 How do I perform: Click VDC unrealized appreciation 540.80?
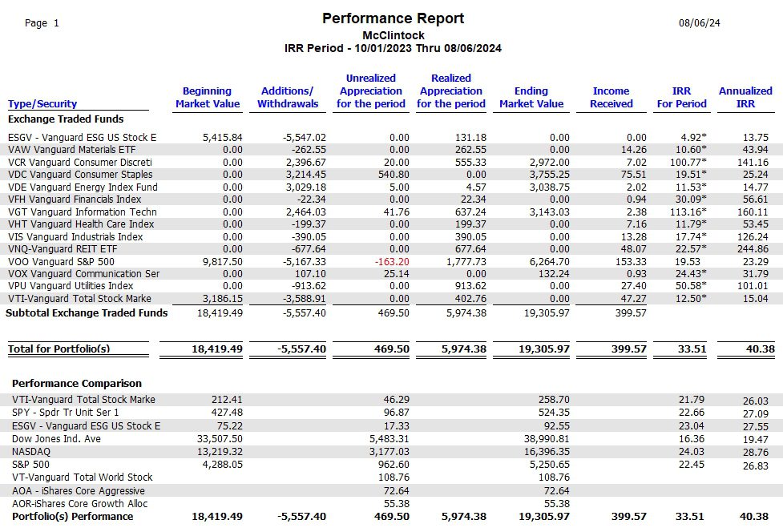[x=394, y=174]
